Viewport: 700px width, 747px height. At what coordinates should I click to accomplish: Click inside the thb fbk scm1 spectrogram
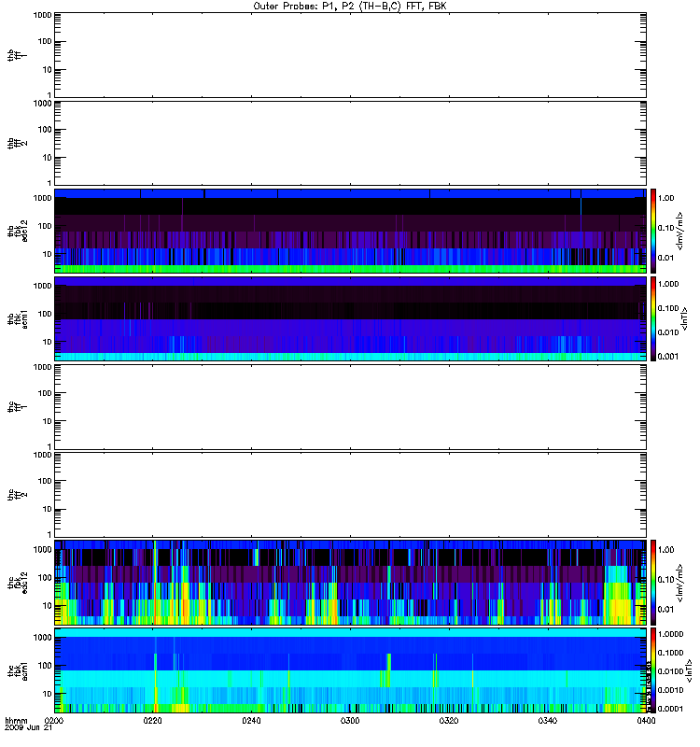click(351, 317)
